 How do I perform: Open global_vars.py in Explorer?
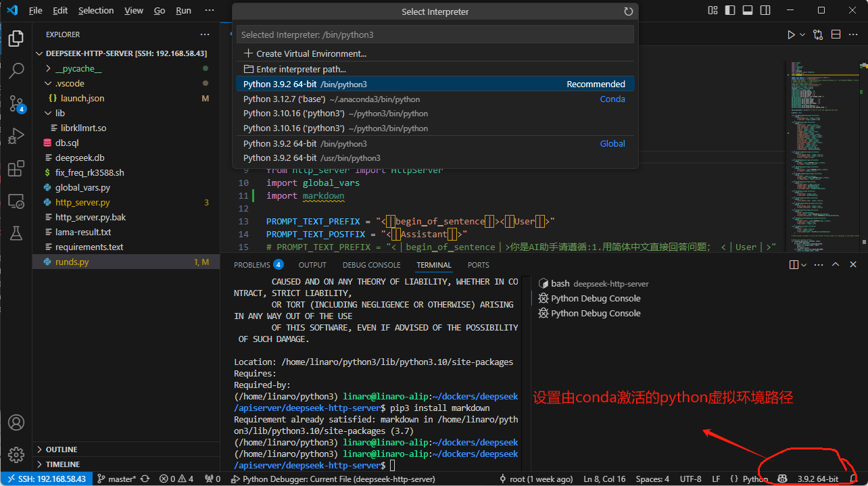click(x=126, y=187)
